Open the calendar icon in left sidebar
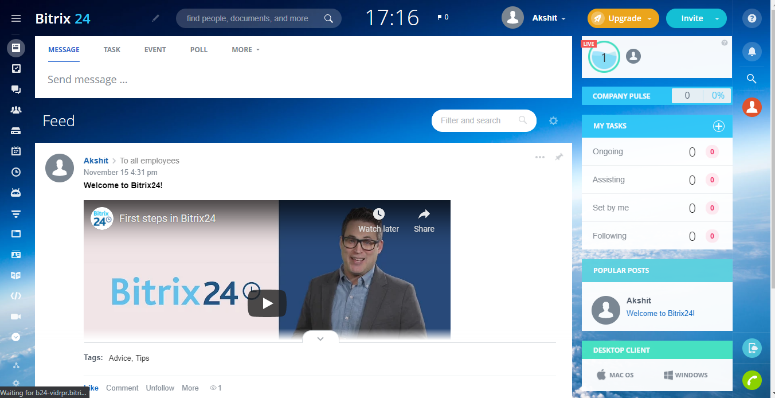 pos(16,151)
